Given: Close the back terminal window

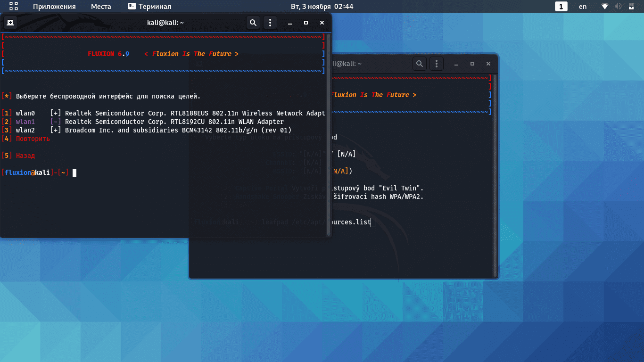Looking at the screenshot, I should [x=488, y=64].
